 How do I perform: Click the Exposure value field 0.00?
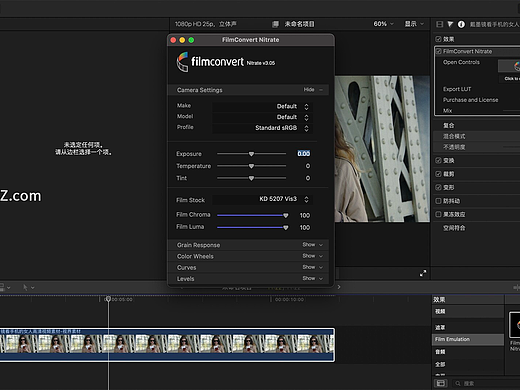click(304, 153)
